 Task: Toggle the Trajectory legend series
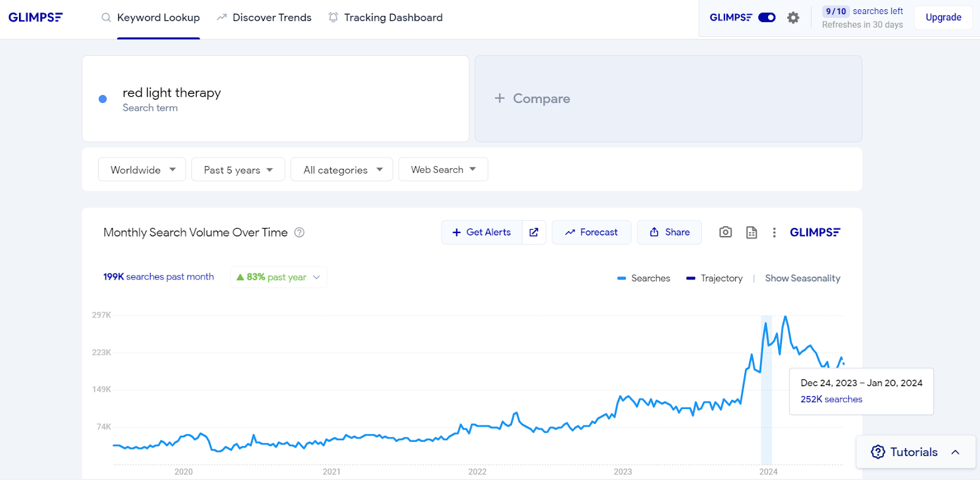pyautogui.click(x=714, y=278)
